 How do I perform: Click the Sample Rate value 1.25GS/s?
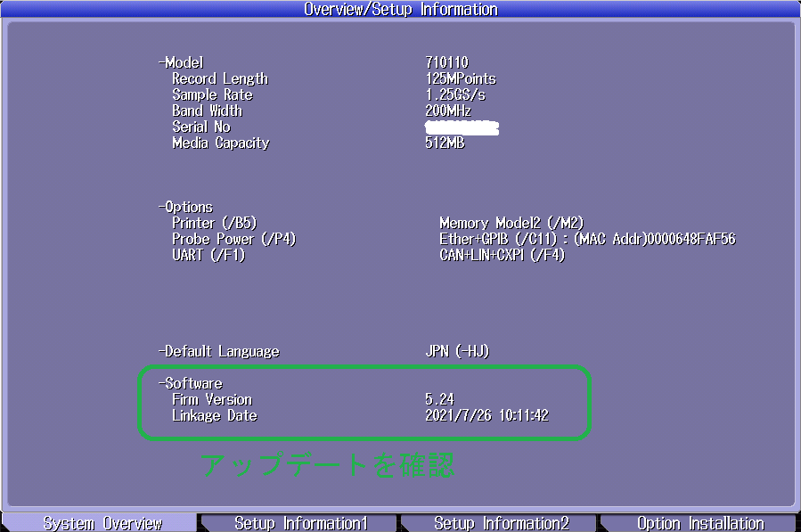(x=455, y=94)
